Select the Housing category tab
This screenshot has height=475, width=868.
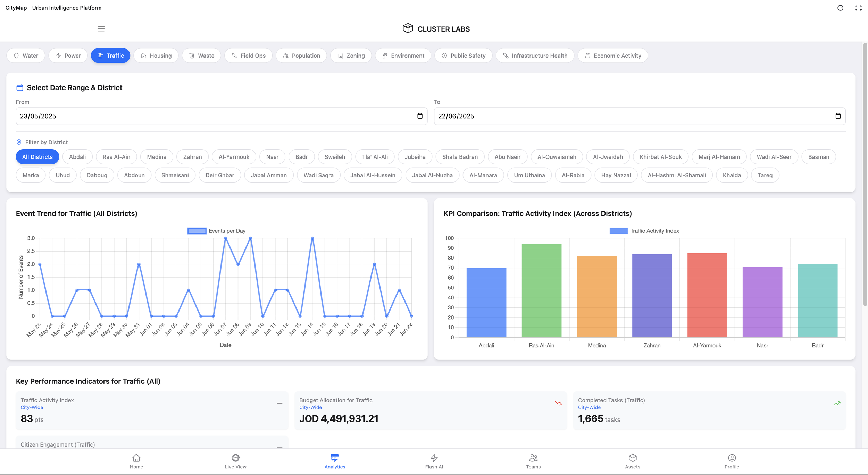(156, 56)
